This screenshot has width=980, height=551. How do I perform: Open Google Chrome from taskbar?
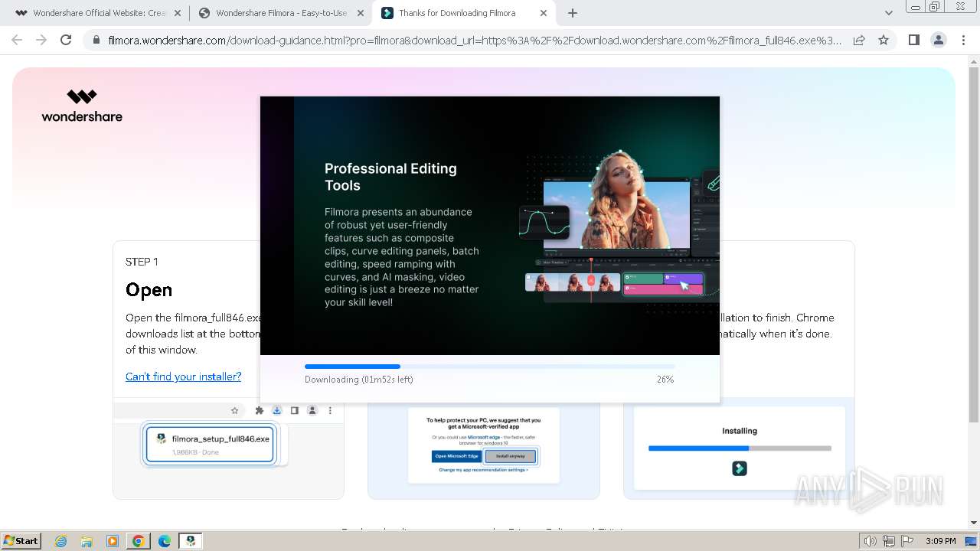coord(139,541)
